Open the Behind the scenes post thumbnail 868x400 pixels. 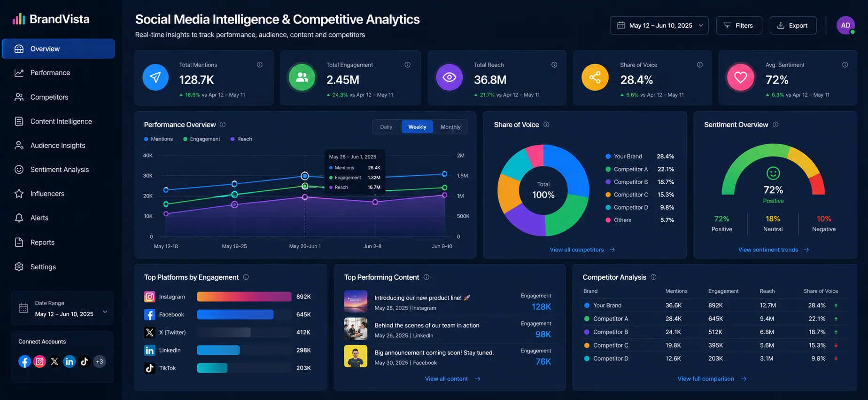point(356,329)
